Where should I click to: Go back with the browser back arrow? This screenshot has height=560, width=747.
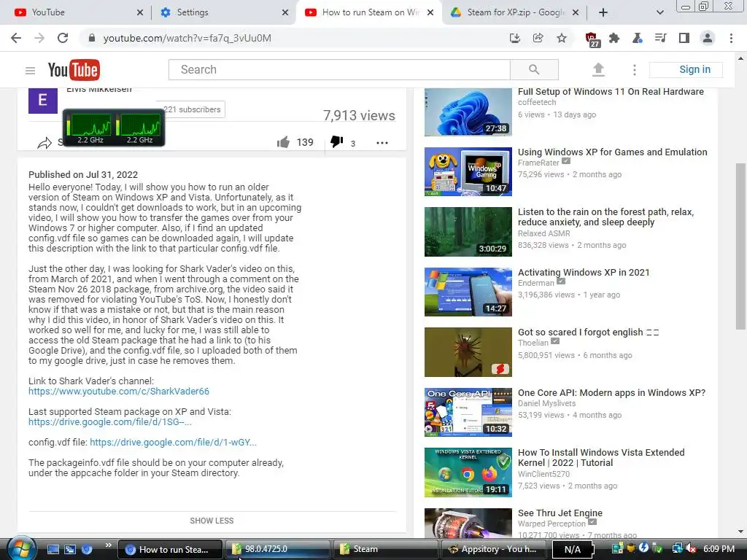16,38
